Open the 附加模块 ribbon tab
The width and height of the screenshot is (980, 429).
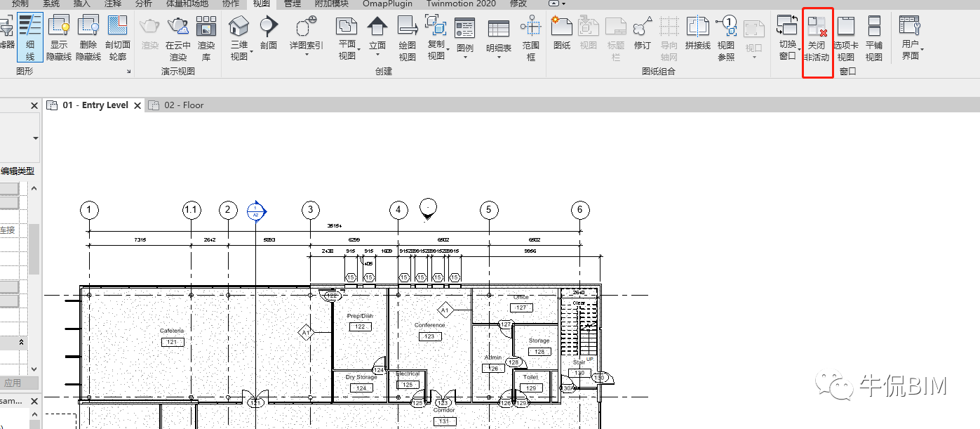point(331,4)
